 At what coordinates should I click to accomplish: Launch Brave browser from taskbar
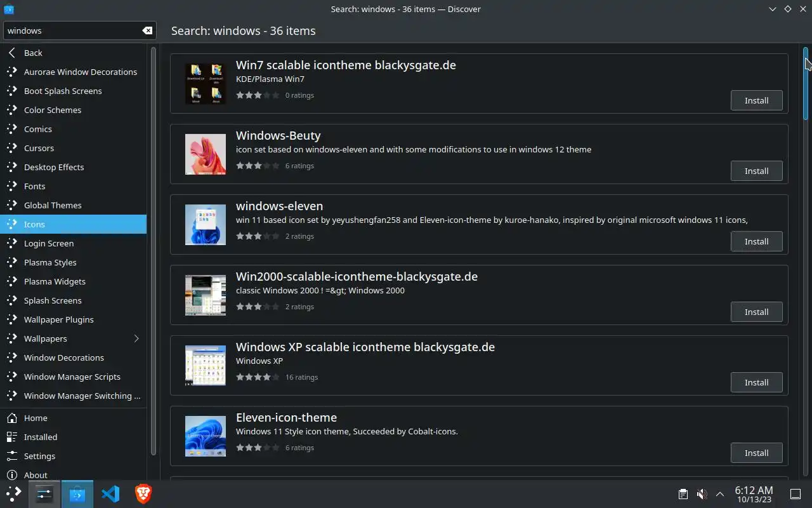(143, 494)
